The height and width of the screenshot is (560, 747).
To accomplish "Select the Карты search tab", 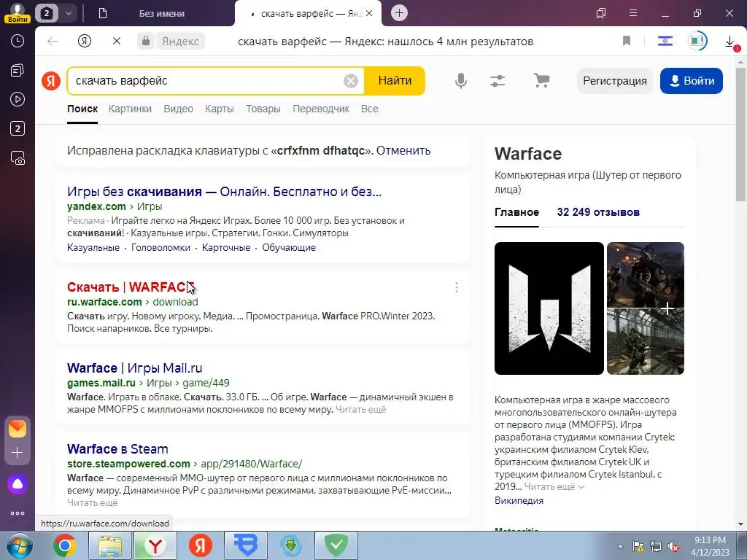I will pyautogui.click(x=219, y=109).
